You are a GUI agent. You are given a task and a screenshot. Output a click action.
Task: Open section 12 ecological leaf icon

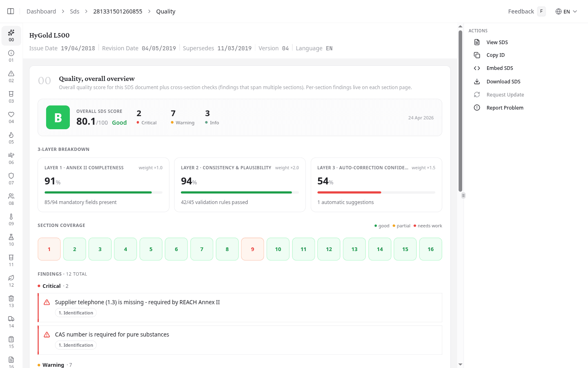11,278
